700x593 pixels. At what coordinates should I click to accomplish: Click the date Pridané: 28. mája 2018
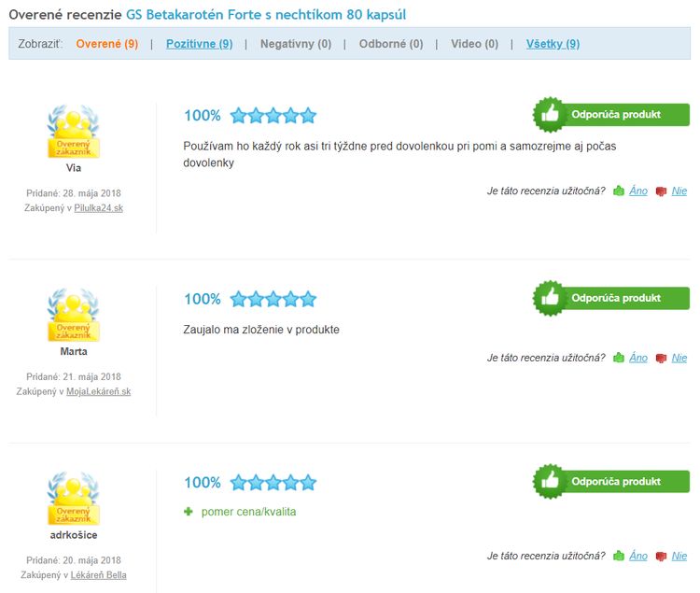click(74, 193)
